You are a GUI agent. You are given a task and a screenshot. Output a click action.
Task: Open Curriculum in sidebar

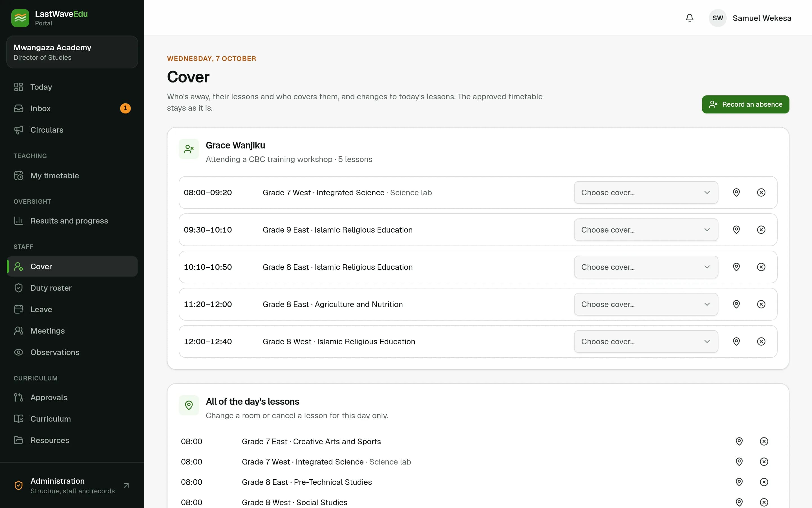pos(72,419)
